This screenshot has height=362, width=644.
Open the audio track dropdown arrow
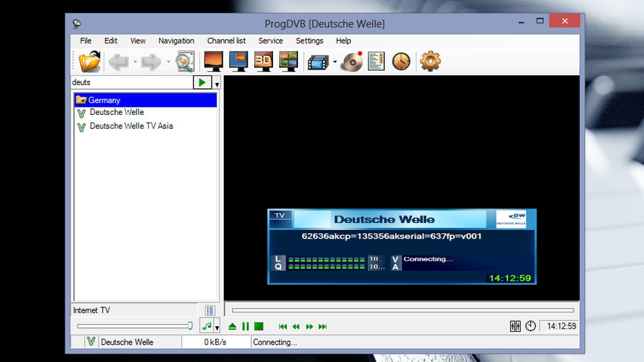(x=217, y=327)
